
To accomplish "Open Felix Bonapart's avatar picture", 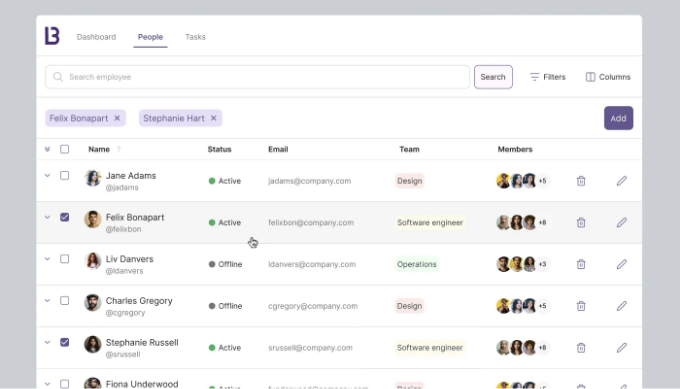I will [x=92, y=219].
